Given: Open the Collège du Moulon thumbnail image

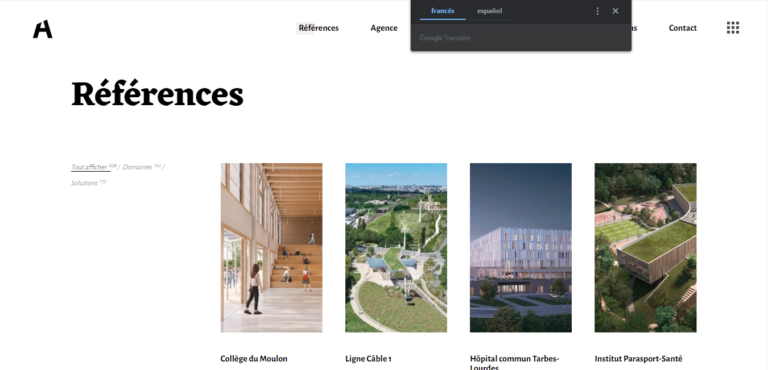Looking at the screenshot, I should pos(271,247).
